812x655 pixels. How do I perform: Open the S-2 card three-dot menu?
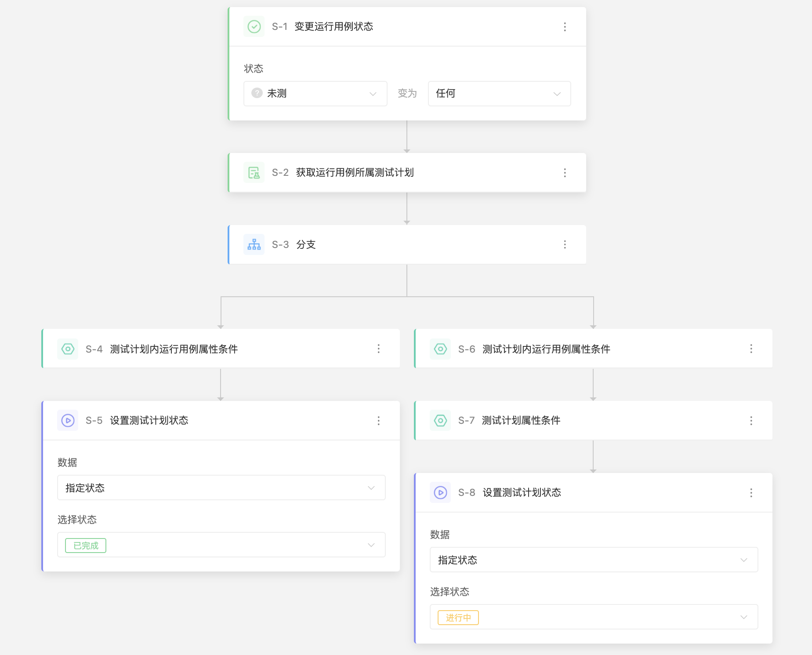[565, 173]
